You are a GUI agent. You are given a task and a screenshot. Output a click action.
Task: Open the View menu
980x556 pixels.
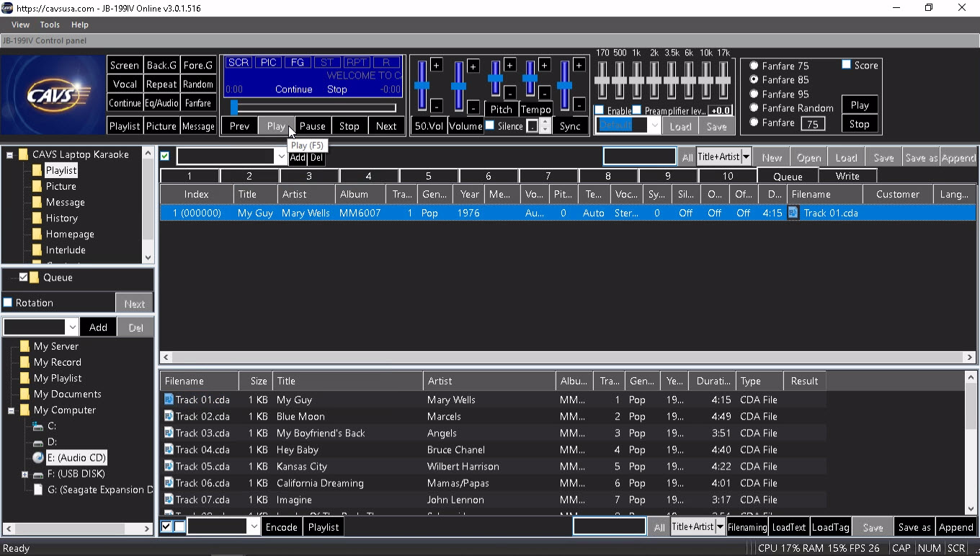click(x=20, y=25)
